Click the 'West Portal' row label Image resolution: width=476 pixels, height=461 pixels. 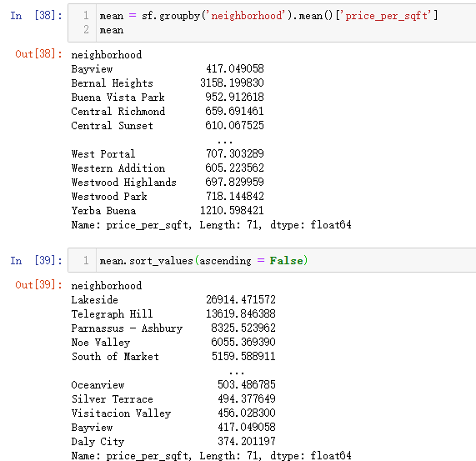pyautogui.click(x=103, y=154)
